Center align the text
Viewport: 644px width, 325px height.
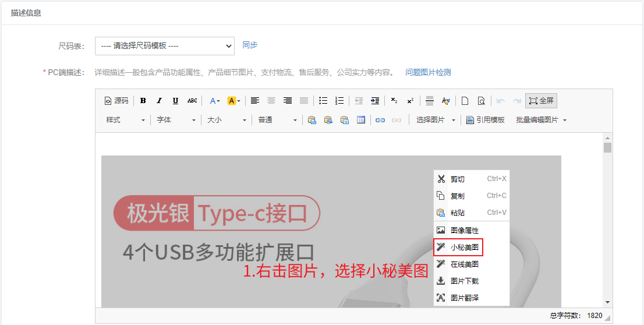tap(271, 101)
